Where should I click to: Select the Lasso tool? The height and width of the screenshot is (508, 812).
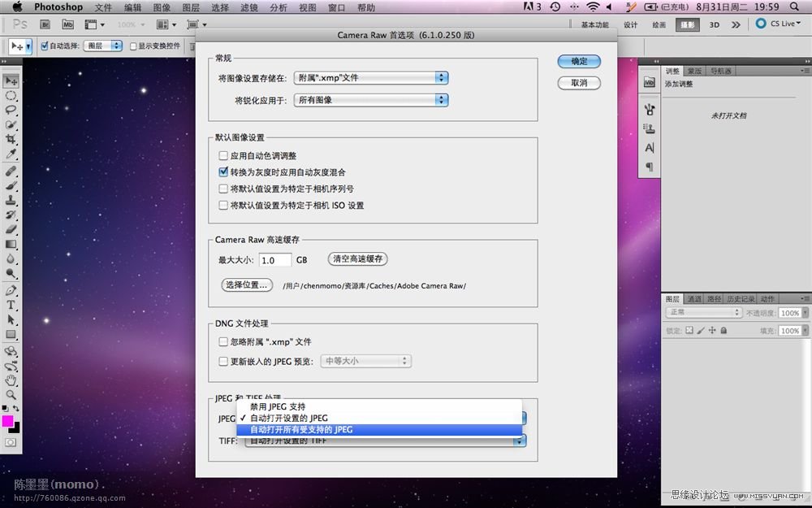(x=11, y=110)
